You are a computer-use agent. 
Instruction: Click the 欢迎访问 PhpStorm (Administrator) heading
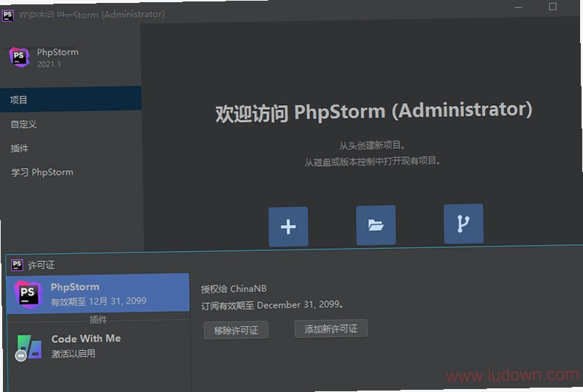(374, 112)
